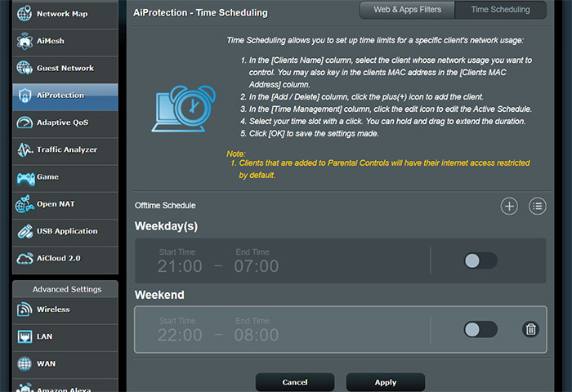Click the Wireless signal icon

(x=25, y=310)
